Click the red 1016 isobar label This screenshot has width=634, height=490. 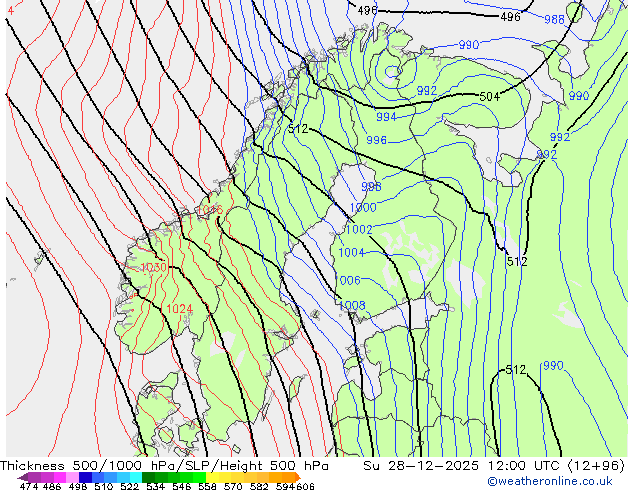point(209,210)
